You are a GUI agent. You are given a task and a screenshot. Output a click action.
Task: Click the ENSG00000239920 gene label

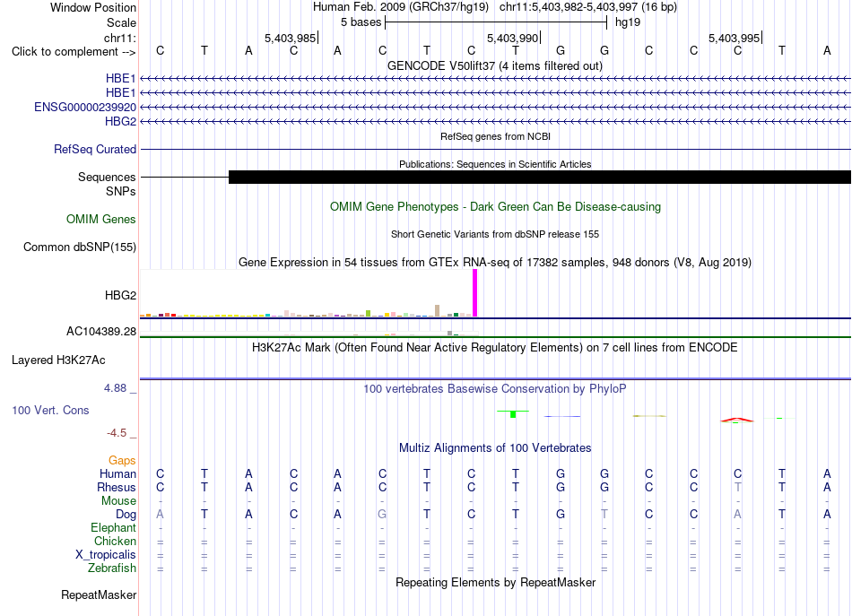tap(85, 107)
